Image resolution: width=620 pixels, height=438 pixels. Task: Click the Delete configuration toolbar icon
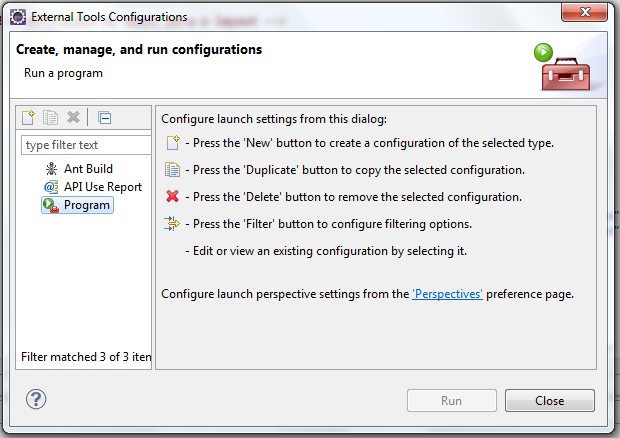73,118
